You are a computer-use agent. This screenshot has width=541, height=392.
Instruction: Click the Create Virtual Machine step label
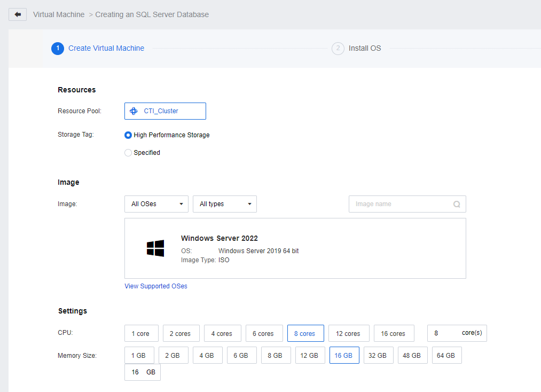(x=106, y=48)
